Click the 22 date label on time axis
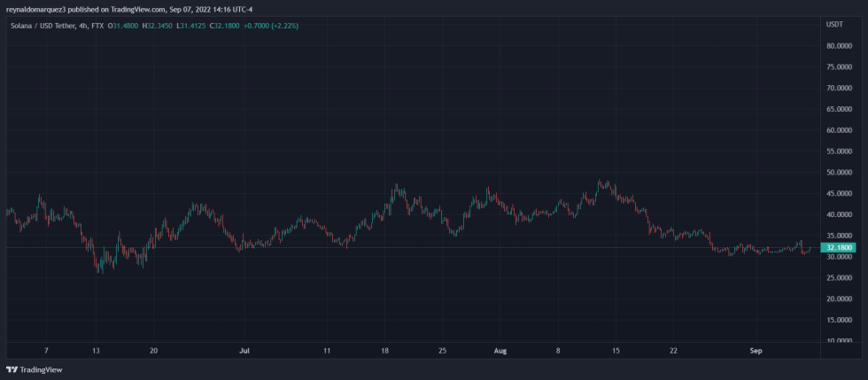868x380 pixels. 674,351
